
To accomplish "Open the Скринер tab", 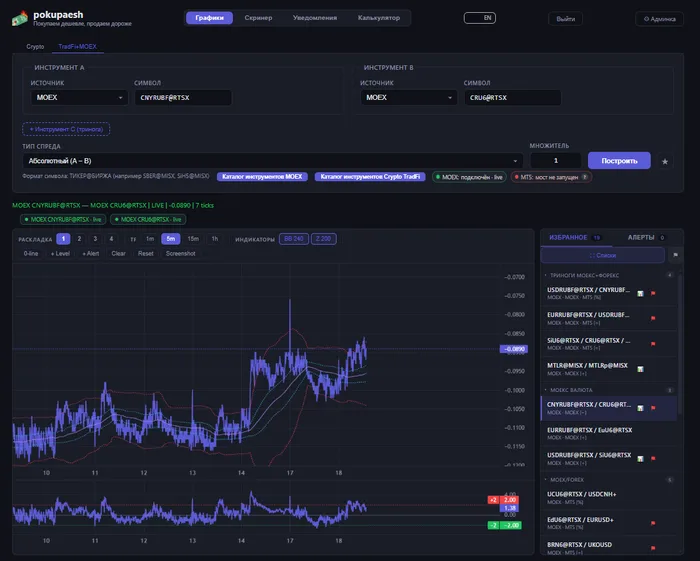I will 258,18.
